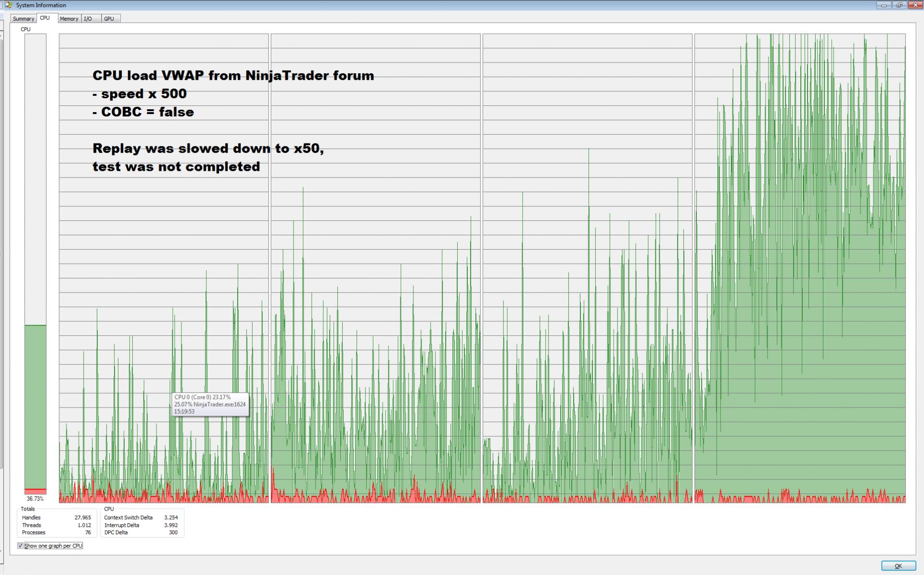Open the Memory tab

click(69, 19)
